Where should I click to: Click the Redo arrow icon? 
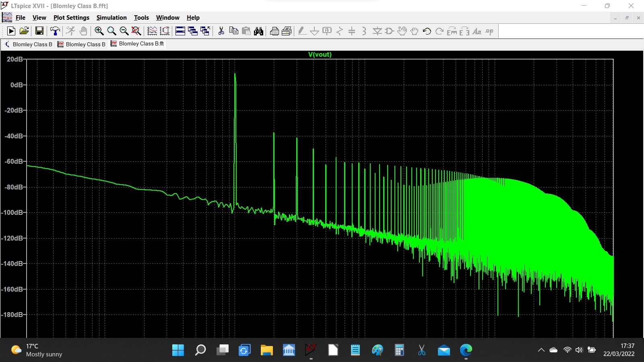[440, 31]
